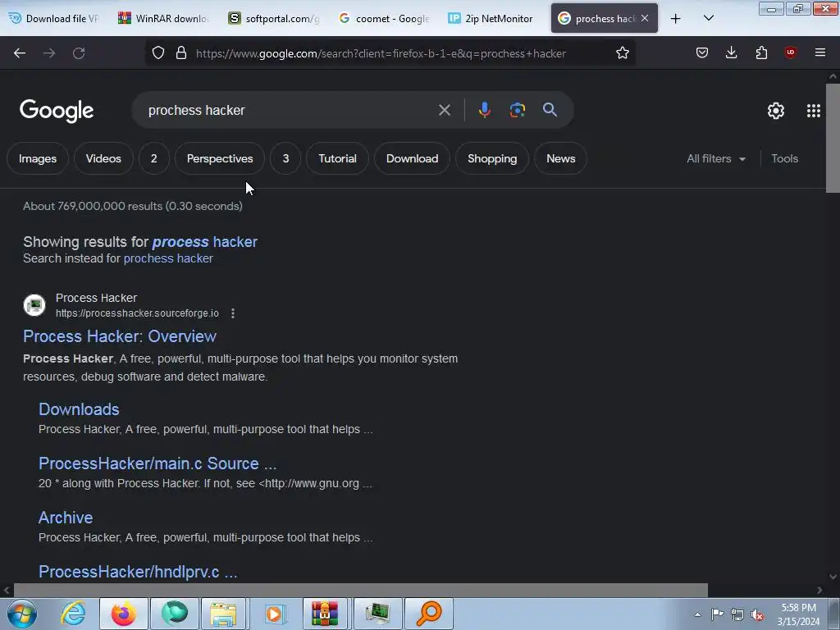The height and width of the screenshot is (630, 840).
Task: Open the search Tools option
Action: [x=784, y=158]
